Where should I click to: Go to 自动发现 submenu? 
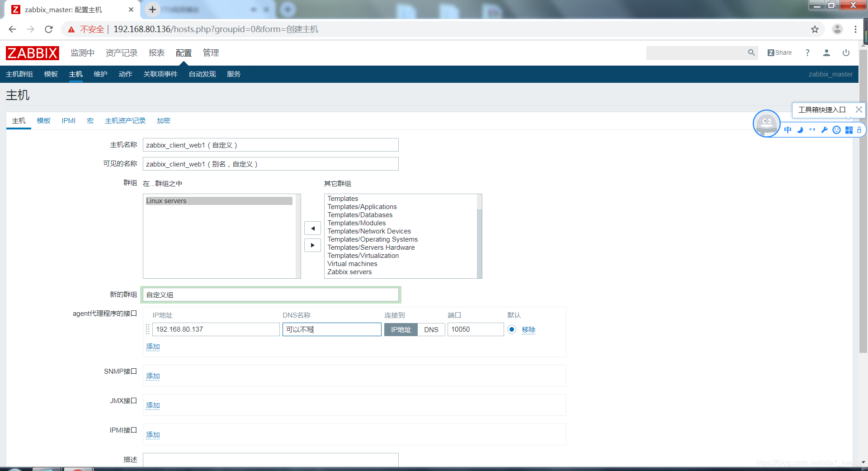203,74
